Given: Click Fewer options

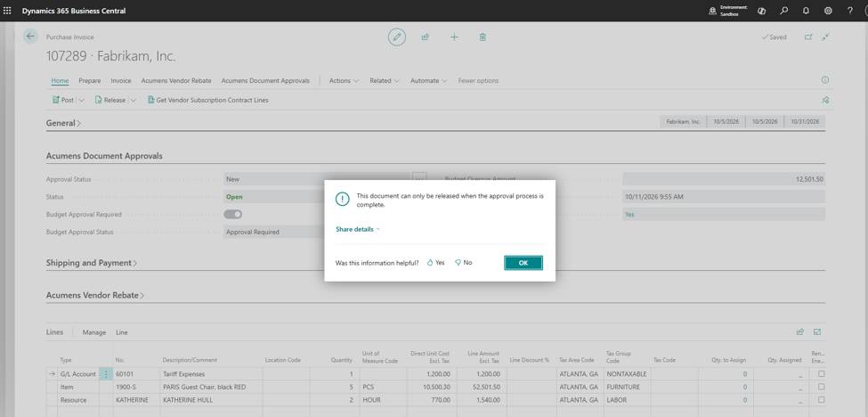Looking at the screenshot, I should 478,81.
